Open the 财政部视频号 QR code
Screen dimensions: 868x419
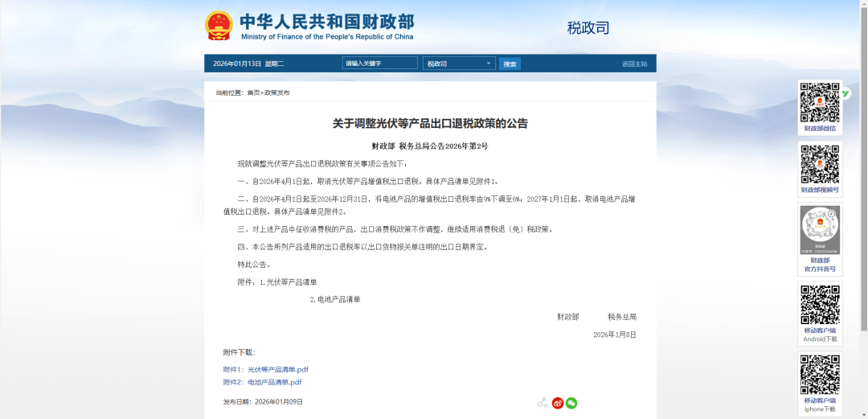point(819,164)
